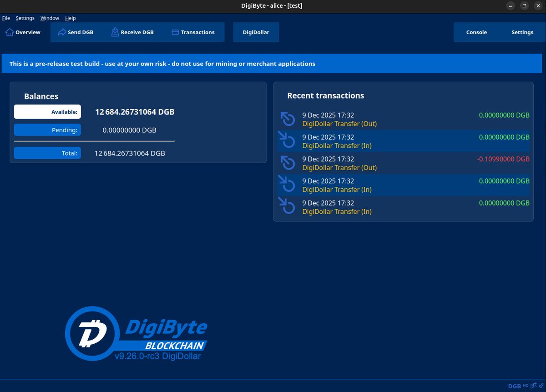Image resolution: width=546 pixels, height=392 pixels.
Task: Click the HD wallet status icon
Action: [x=526, y=386]
